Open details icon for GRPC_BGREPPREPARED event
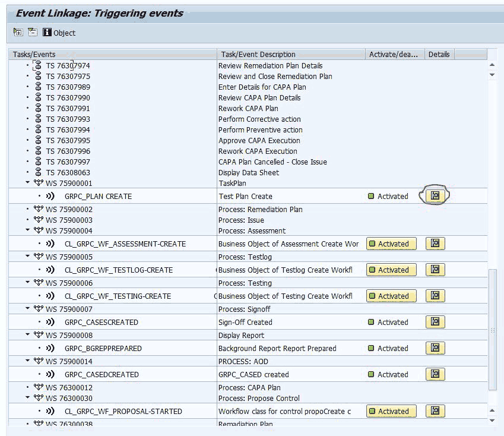The height and width of the screenshot is (436, 504). 435,348
